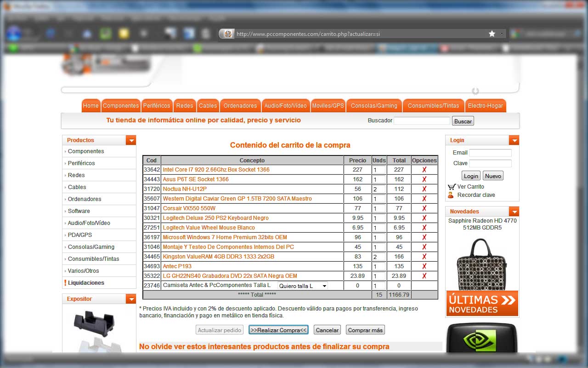The height and width of the screenshot is (368, 588).
Task: Open Software in the Productos sidebar
Action: pyautogui.click(x=79, y=211)
